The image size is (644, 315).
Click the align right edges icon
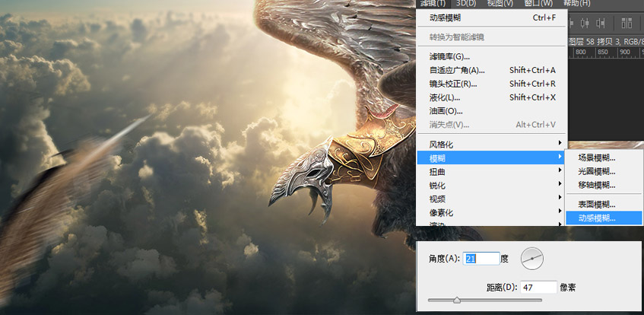pyautogui.click(x=601, y=23)
